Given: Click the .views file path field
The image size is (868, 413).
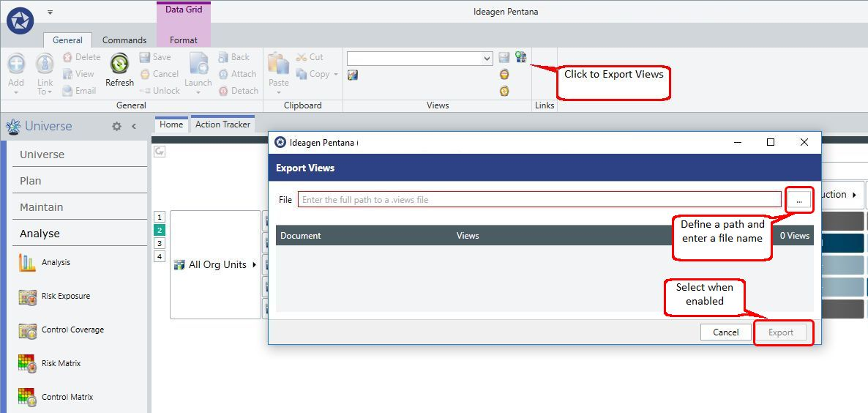Looking at the screenshot, I should 539,199.
